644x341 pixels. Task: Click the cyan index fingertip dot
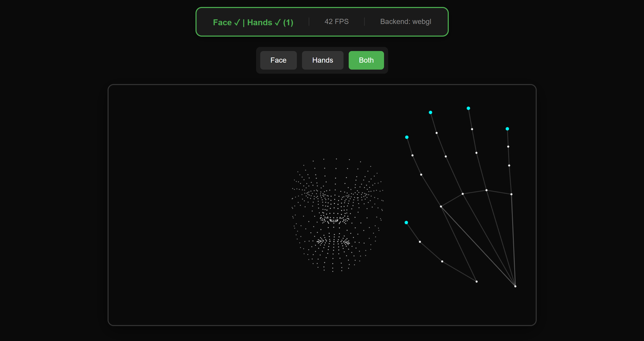click(x=407, y=137)
